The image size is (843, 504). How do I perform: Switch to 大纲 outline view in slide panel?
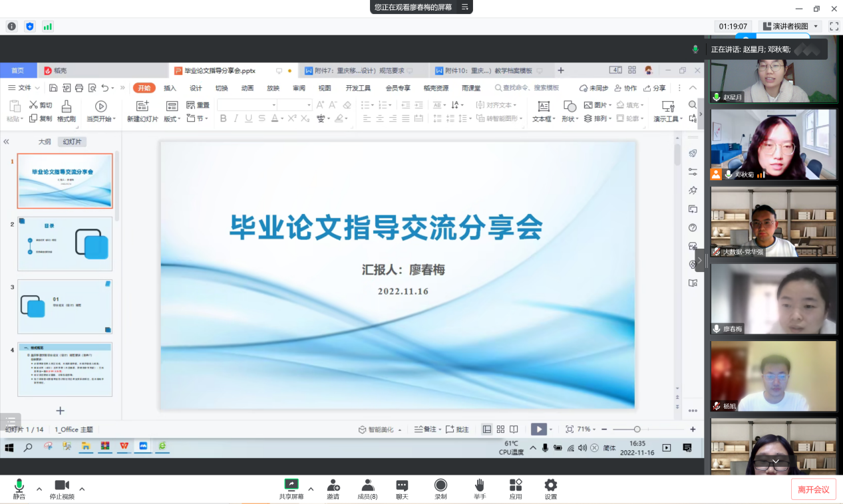coord(45,142)
